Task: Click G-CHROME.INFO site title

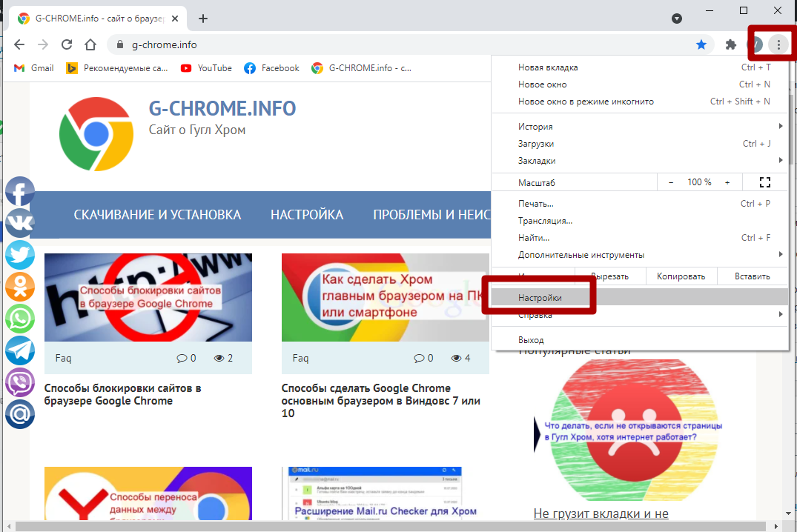Action: 222,109
